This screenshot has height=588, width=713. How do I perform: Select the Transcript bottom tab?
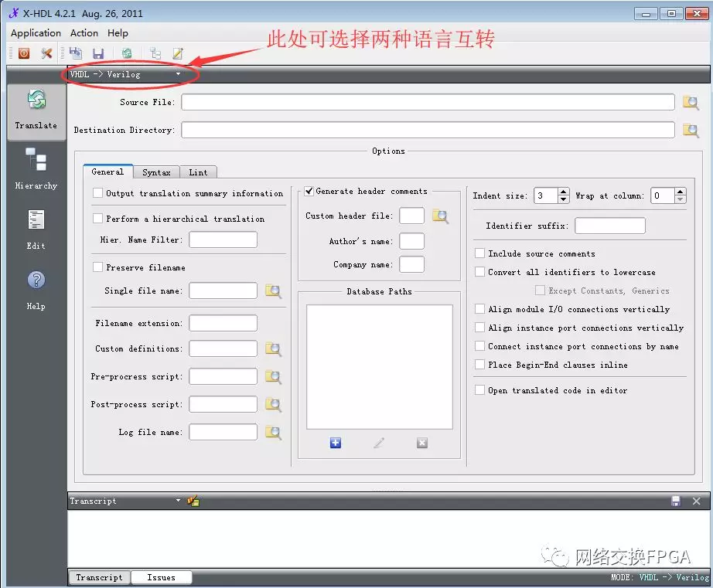99,577
